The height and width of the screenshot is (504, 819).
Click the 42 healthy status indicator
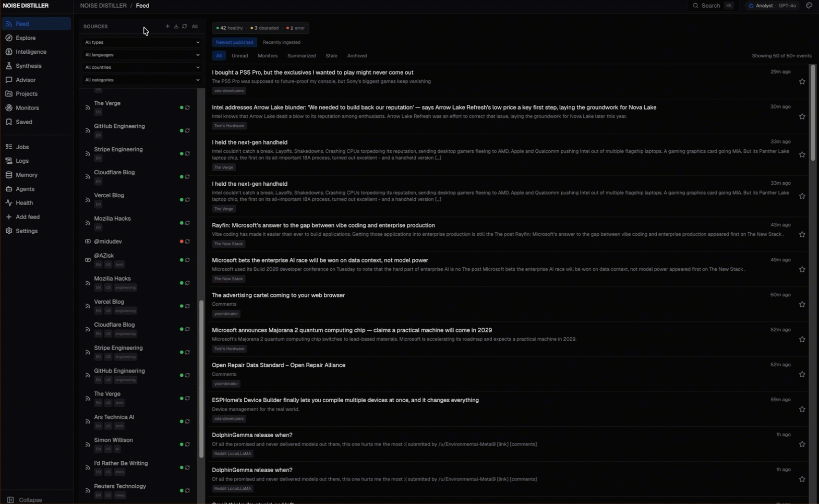(x=230, y=28)
